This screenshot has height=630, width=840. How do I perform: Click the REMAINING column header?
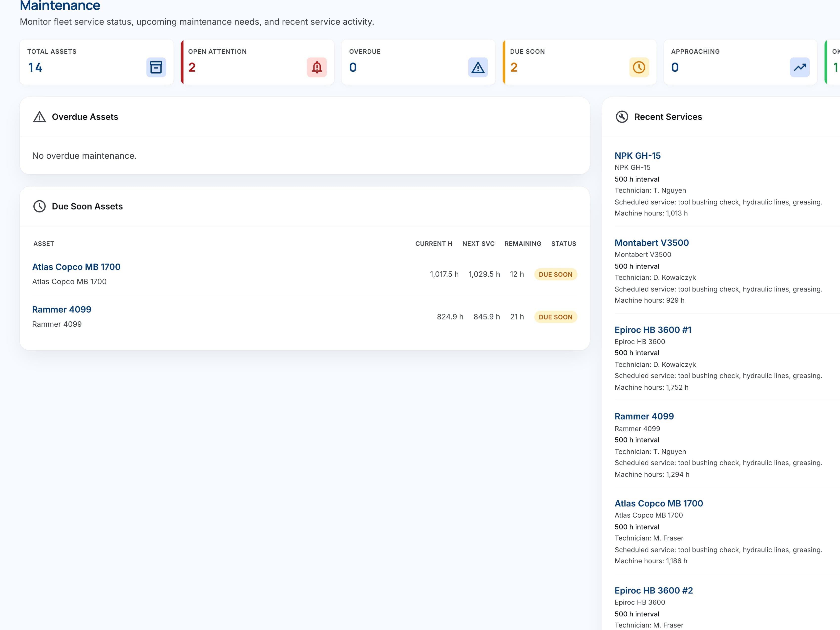[x=523, y=244]
